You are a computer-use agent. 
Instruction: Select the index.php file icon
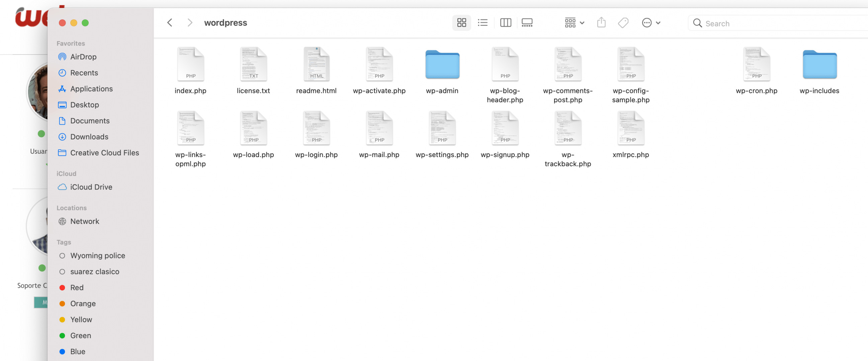(191, 64)
